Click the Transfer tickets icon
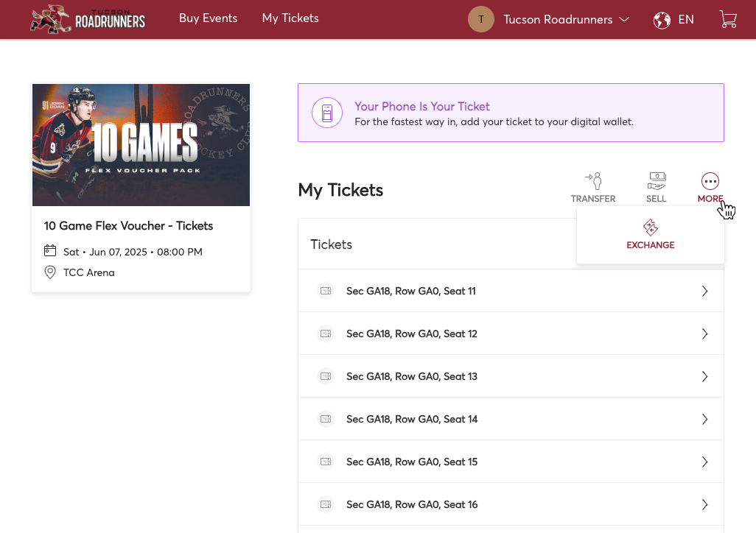The width and height of the screenshot is (756, 533). pyautogui.click(x=593, y=180)
